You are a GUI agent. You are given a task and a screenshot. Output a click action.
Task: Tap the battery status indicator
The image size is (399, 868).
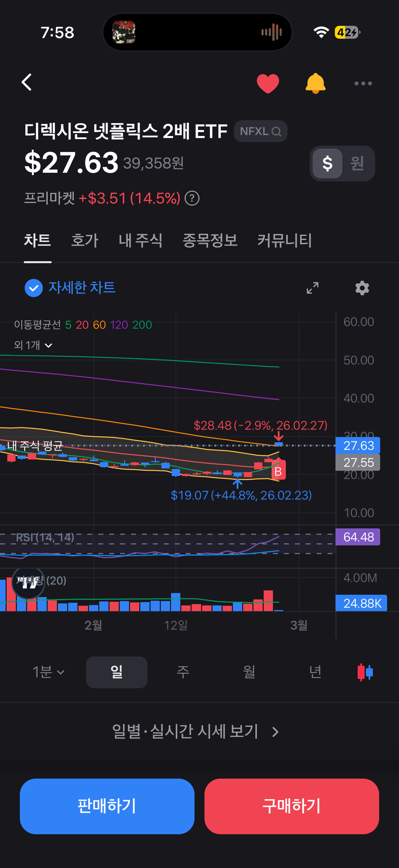click(x=347, y=32)
